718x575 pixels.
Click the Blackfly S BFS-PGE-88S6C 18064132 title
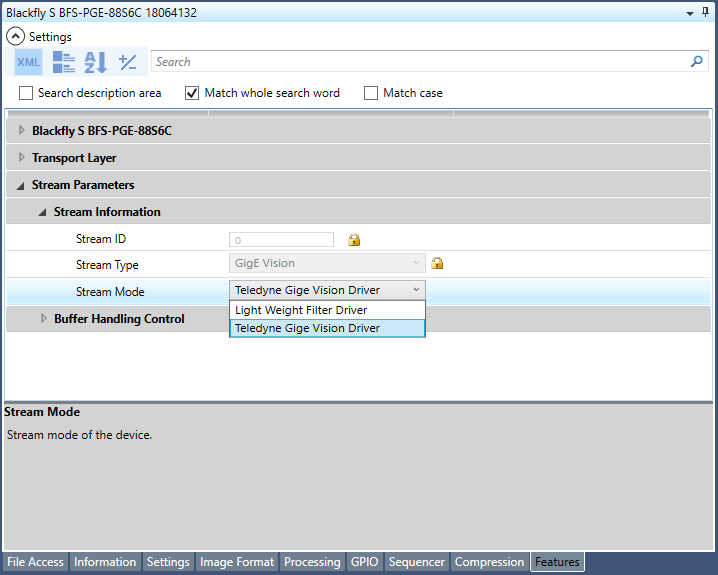tap(101, 12)
